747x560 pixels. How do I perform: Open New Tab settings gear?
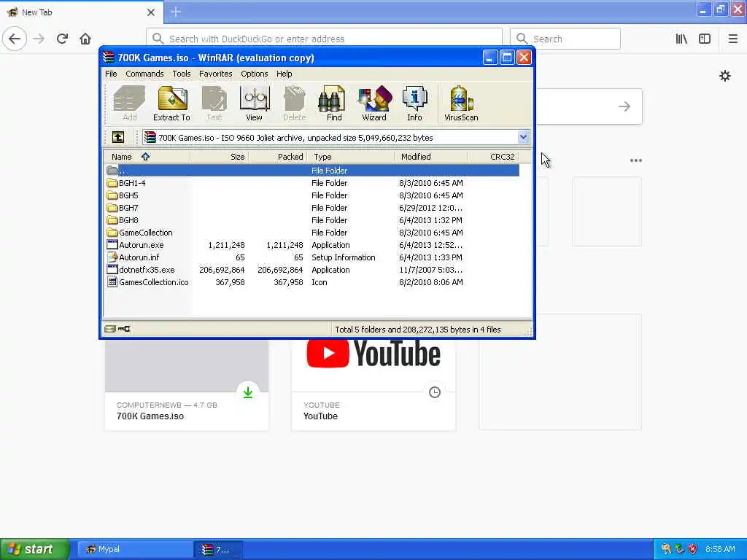point(725,76)
